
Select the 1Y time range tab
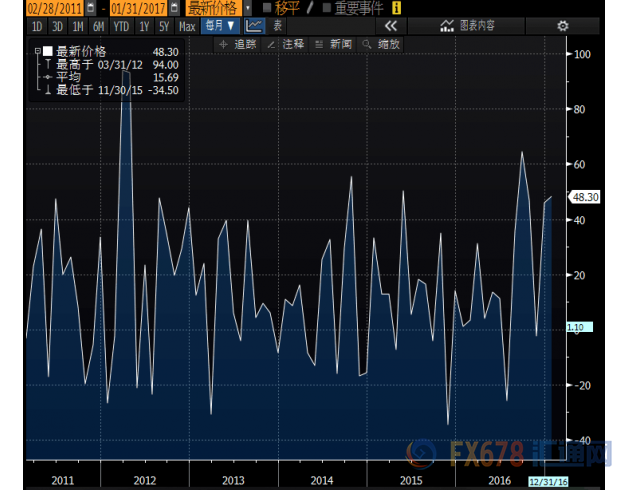tap(144, 25)
